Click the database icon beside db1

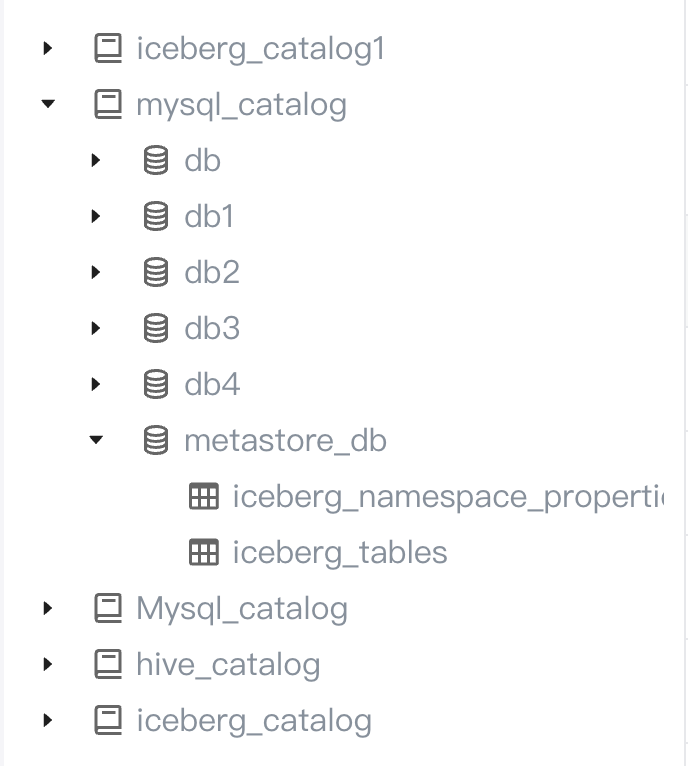(x=156, y=216)
